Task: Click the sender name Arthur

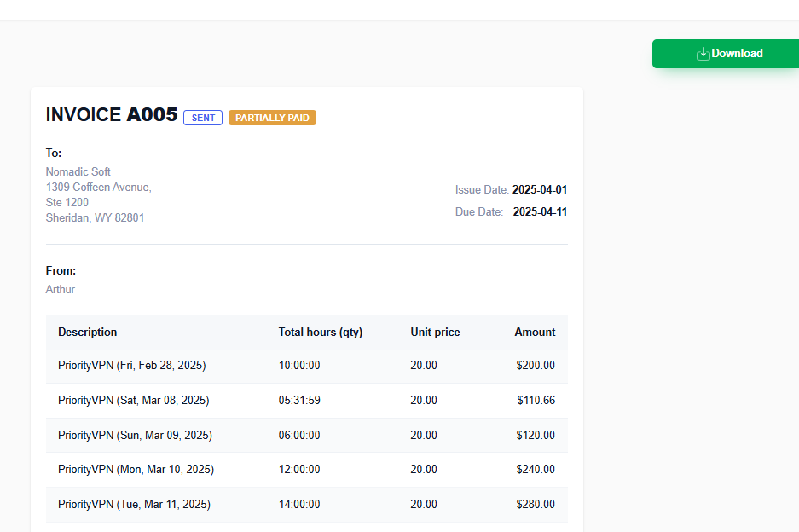Action: point(61,289)
